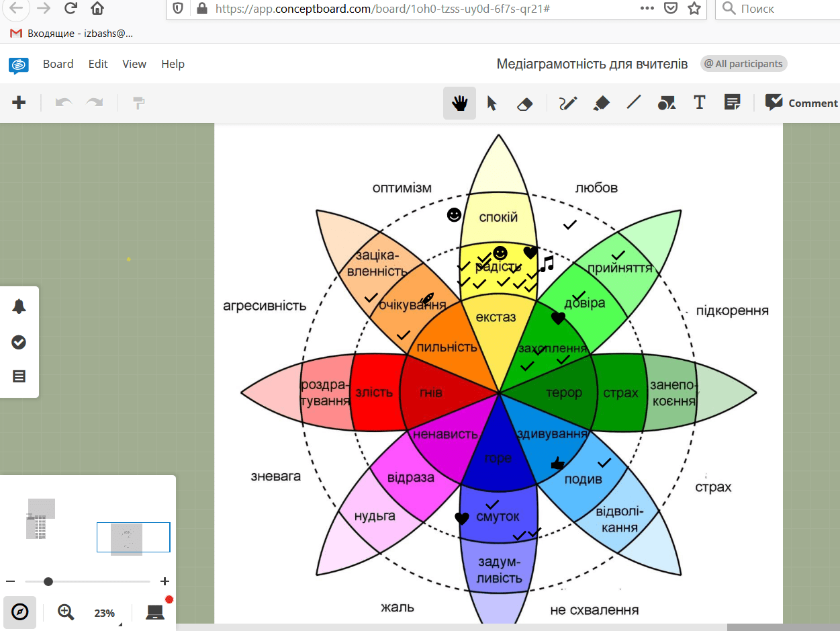This screenshot has height=631, width=840.
Task: Open the Board menu
Action: [58, 64]
